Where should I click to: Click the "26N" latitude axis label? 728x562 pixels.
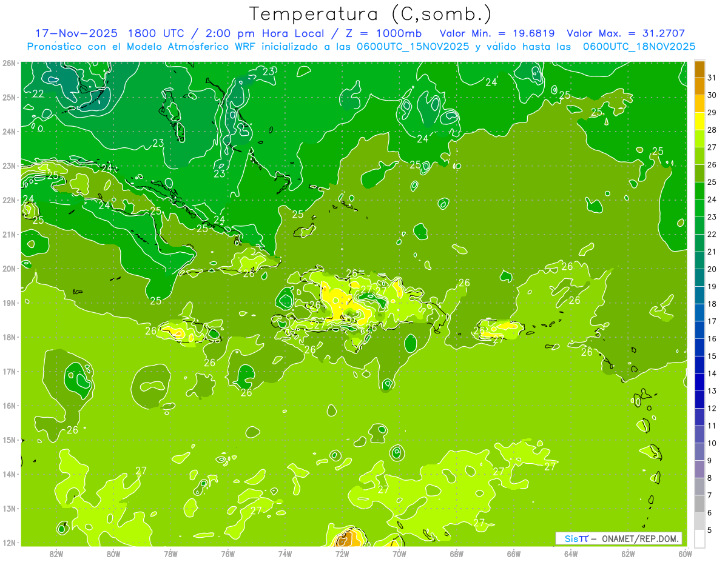[8, 63]
